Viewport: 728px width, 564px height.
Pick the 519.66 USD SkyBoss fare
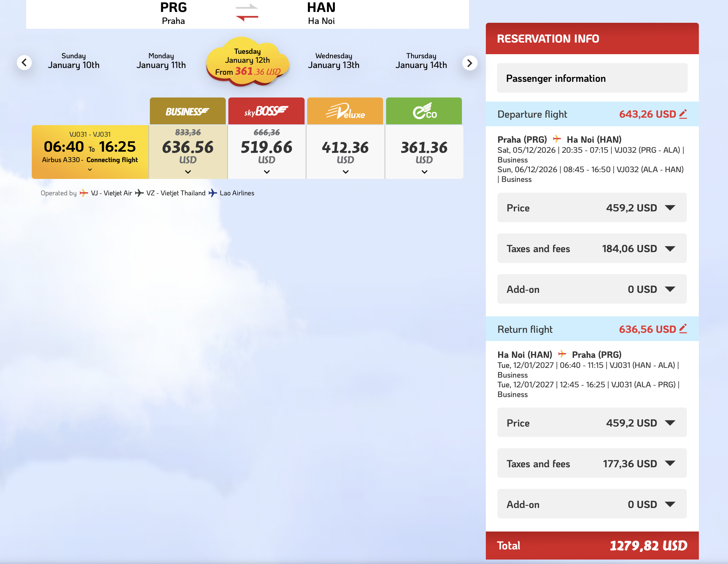pyautogui.click(x=267, y=152)
